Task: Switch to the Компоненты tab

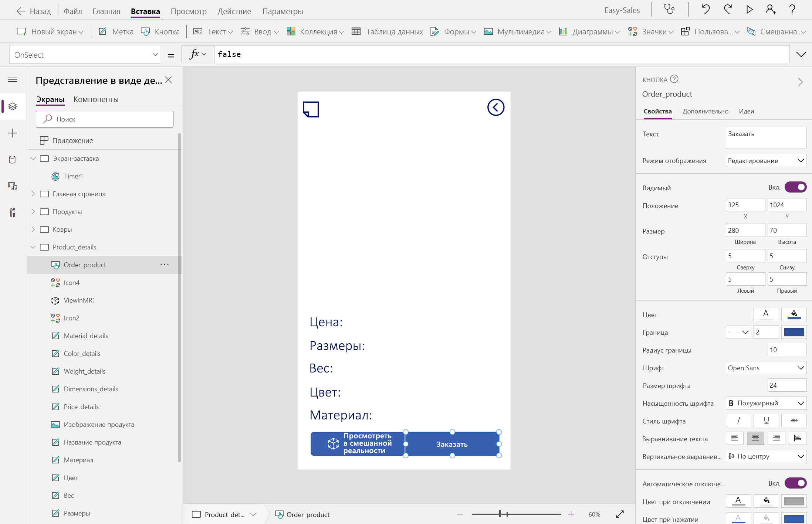Action: point(96,99)
